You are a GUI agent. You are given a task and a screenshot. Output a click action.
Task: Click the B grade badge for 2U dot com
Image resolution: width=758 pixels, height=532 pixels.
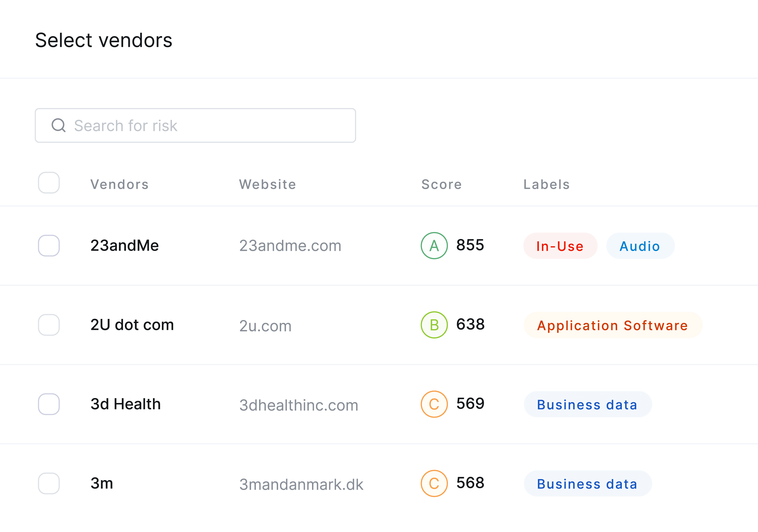[434, 325]
